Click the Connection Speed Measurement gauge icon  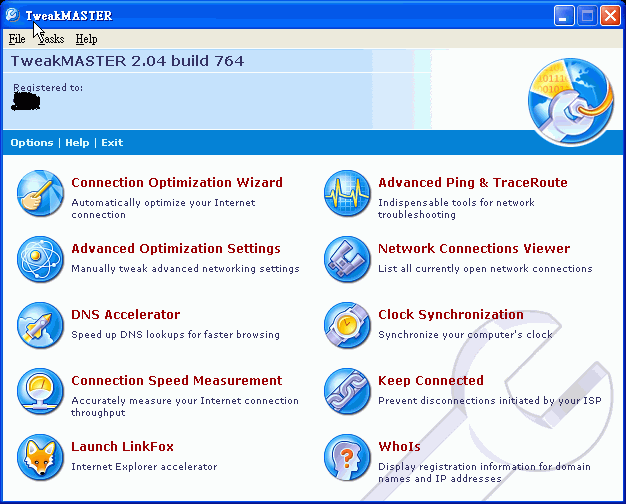40,391
